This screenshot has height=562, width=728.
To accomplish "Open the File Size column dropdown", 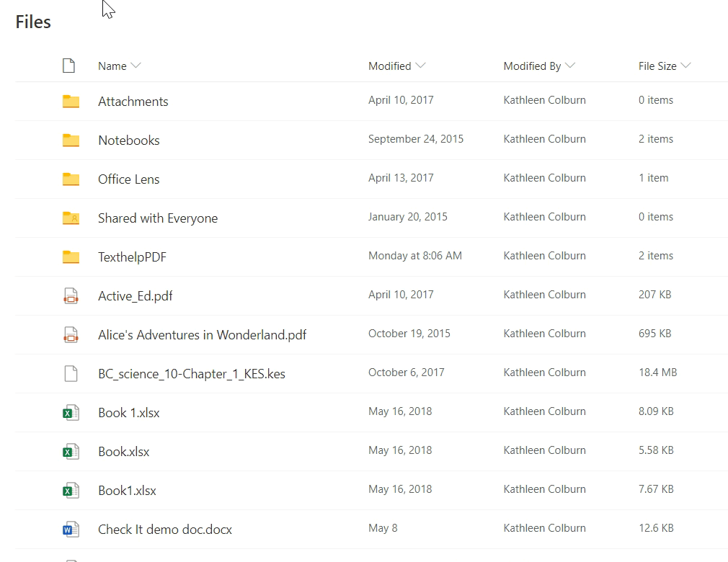I will 686,65.
